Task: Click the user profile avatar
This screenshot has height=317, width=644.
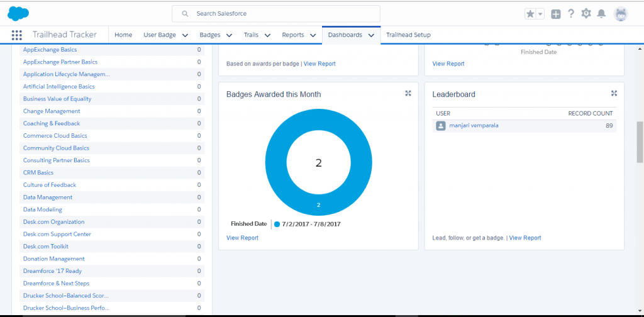Action: click(x=621, y=14)
